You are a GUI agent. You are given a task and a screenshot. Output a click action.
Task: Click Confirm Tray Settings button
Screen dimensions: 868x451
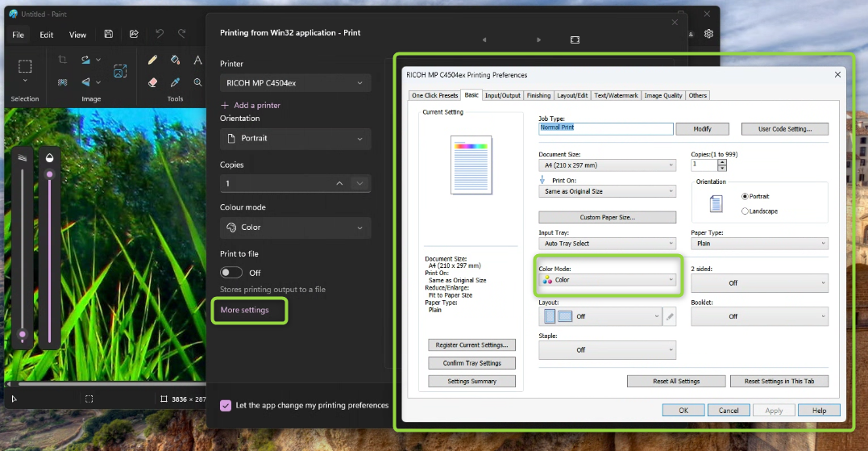[x=471, y=363]
